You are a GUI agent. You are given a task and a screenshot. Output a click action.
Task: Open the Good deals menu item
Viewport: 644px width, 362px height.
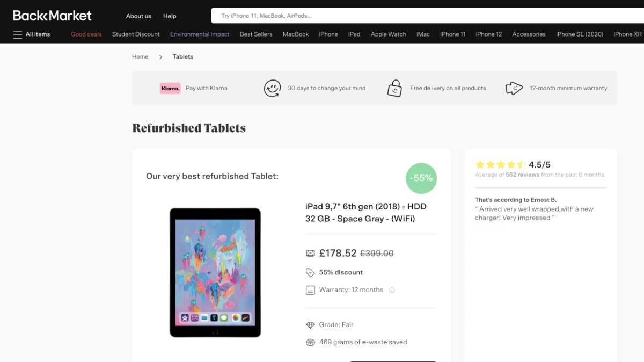click(86, 34)
